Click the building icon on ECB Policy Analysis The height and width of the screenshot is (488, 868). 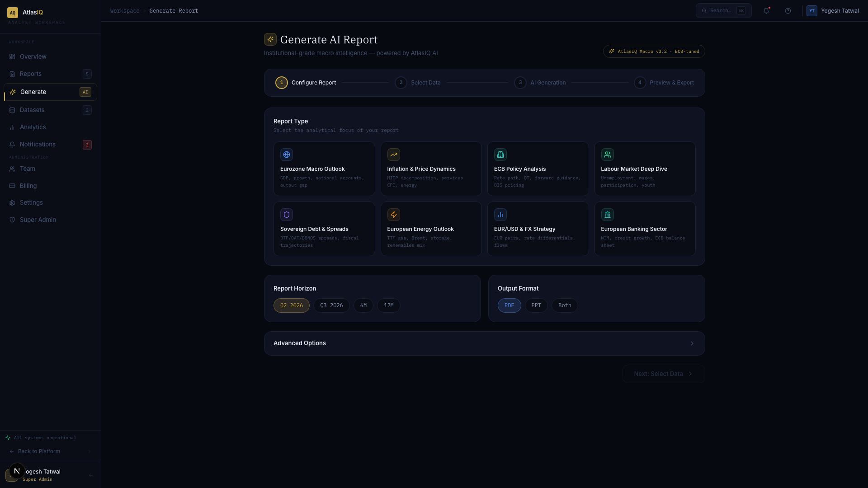coord(500,155)
